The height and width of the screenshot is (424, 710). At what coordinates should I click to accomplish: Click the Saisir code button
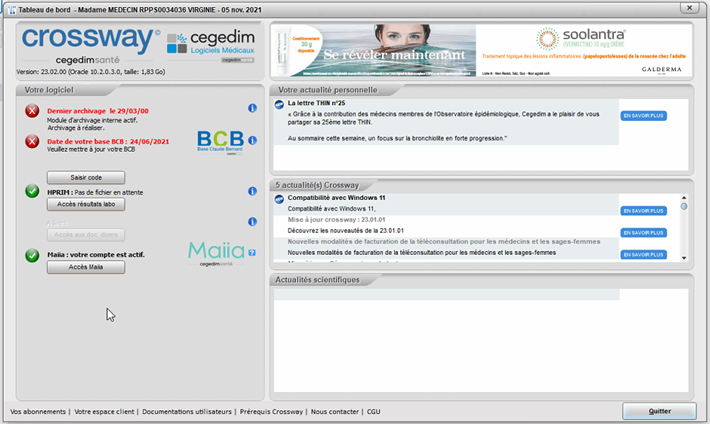pyautogui.click(x=86, y=178)
